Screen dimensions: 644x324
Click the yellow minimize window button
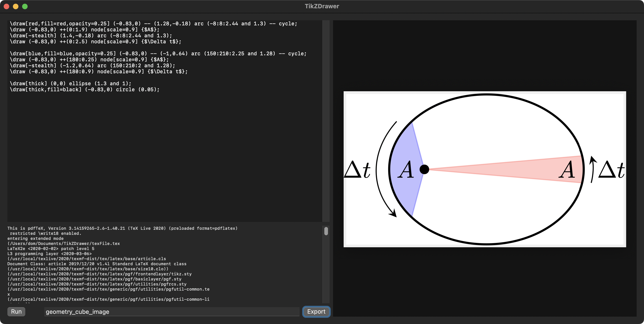(16, 6)
